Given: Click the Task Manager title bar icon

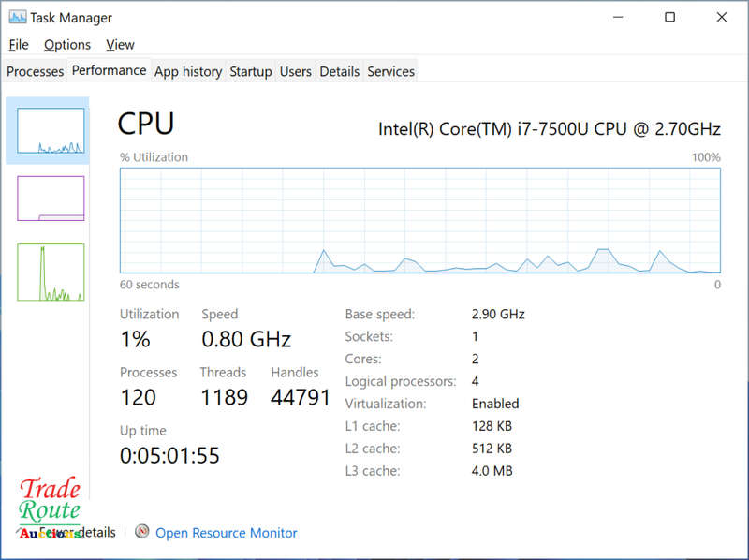Looking at the screenshot, I should (18, 18).
